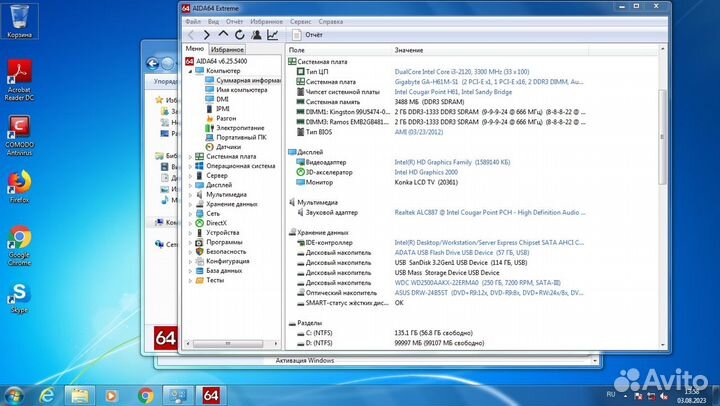Open Intel HD Graphics 2000 link

pos(426,172)
